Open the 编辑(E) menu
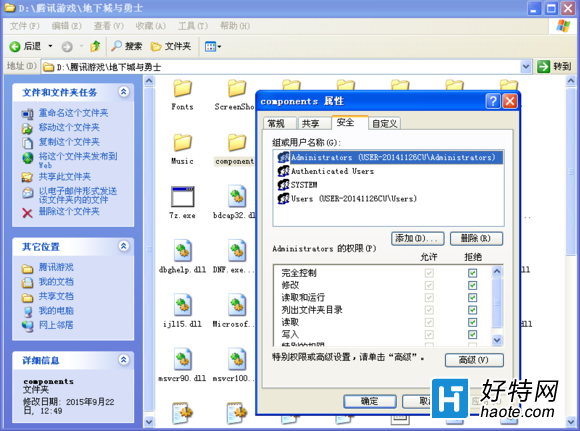 (x=67, y=26)
